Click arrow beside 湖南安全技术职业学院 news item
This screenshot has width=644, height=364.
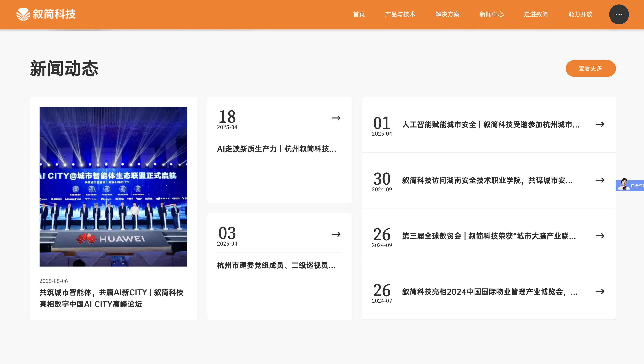pos(600,180)
